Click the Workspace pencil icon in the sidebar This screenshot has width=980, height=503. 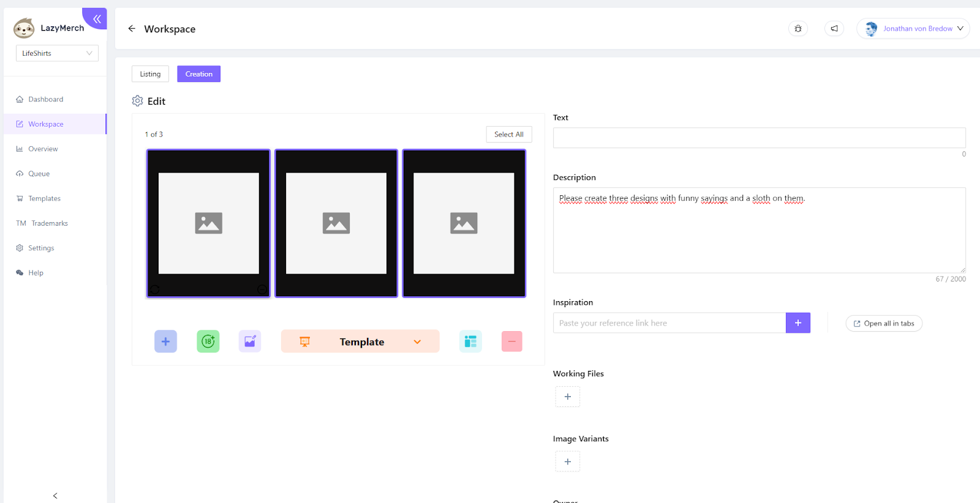(20, 124)
